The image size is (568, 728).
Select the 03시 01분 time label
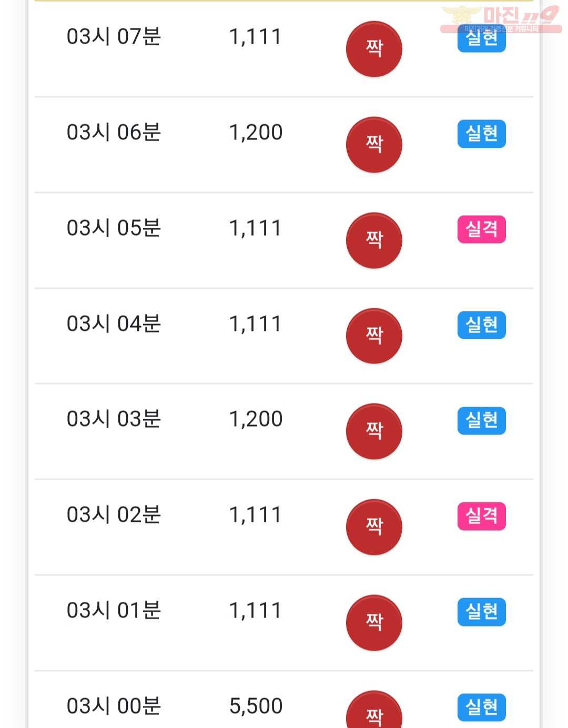point(114,610)
